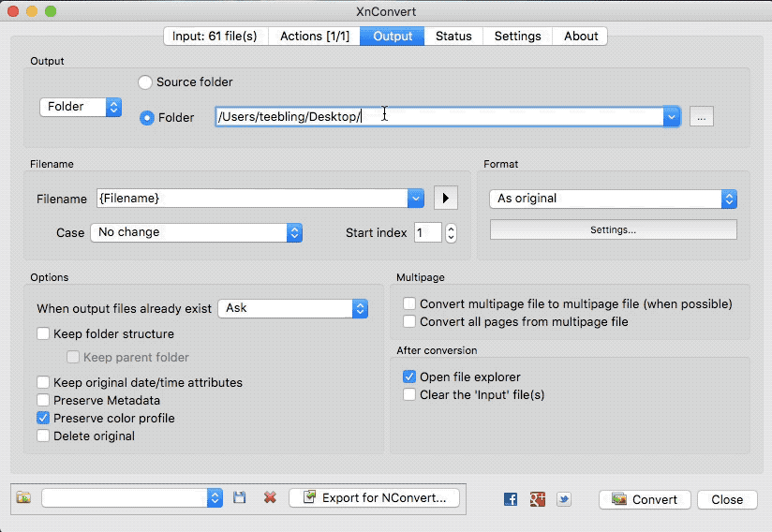The image size is (772, 532).
Task: Click into the Start index number field
Action: pos(428,233)
